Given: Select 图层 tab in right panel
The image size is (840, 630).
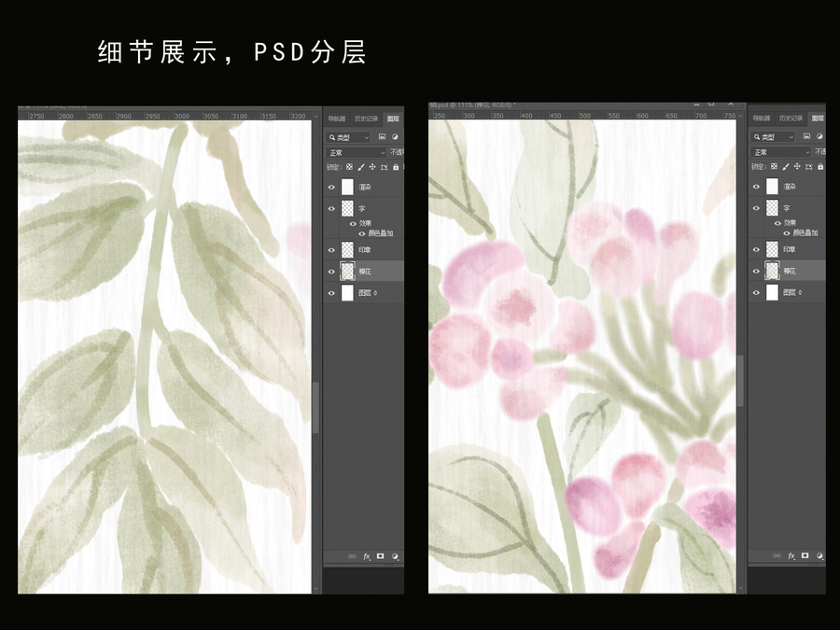Looking at the screenshot, I should point(818,118).
